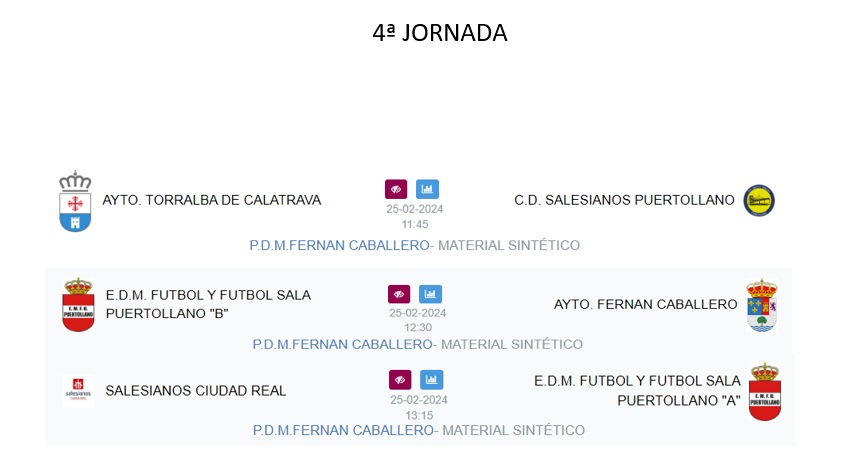Select team name AYTO. TORRALBA DE CALATRAVA
The width and height of the screenshot is (860, 460).
(212, 200)
